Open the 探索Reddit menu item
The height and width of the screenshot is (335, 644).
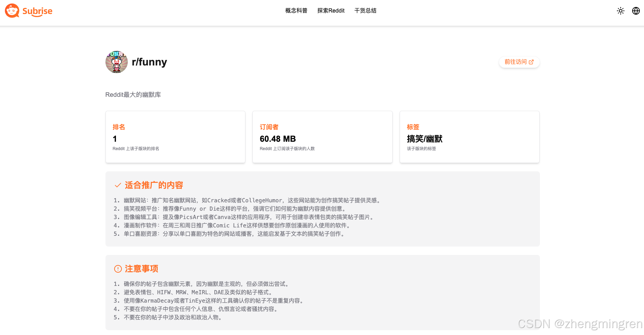pos(331,11)
